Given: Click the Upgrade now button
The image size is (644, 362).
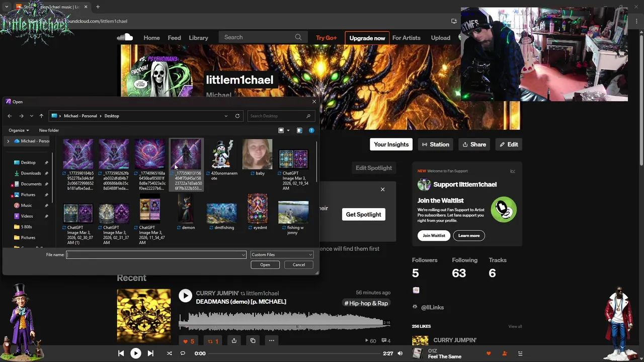Looking at the screenshot, I should (x=367, y=38).
